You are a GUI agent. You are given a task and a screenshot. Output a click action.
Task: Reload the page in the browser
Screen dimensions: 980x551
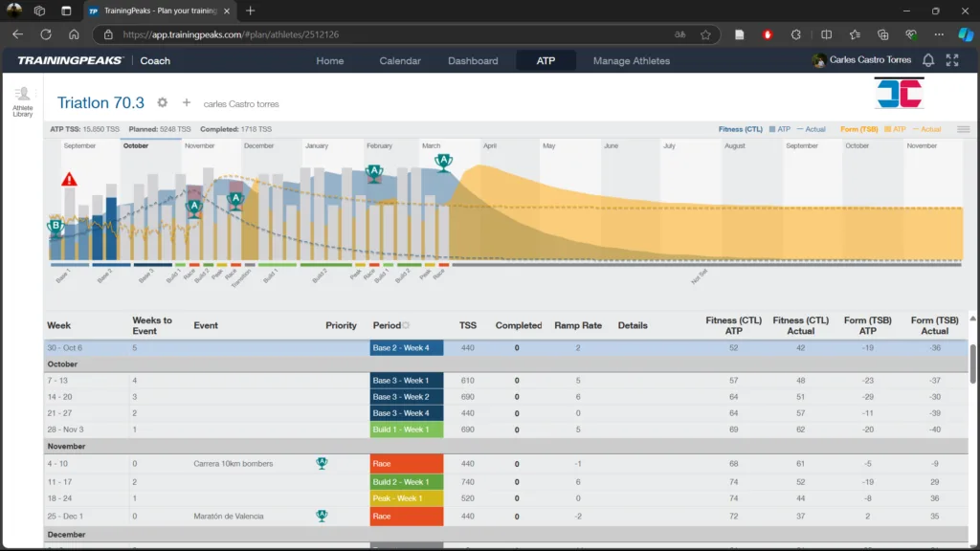[x=46, y=34]
